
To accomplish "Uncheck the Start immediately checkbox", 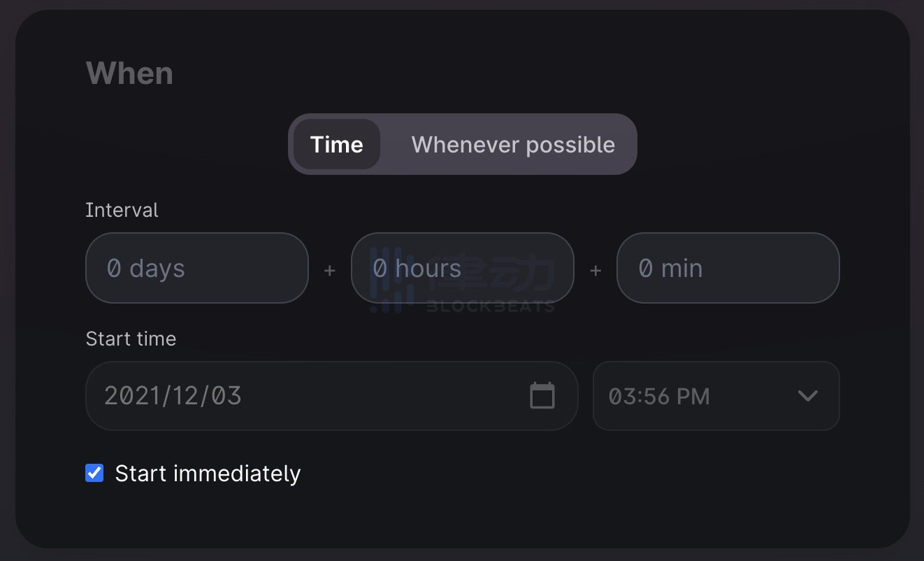I will point(94,473).
